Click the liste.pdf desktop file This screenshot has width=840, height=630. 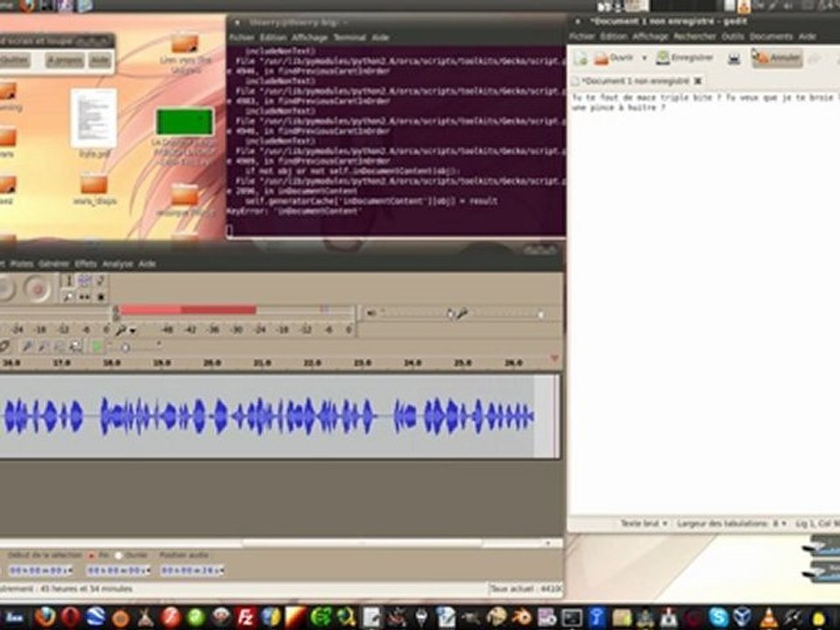tap(94, 123)
